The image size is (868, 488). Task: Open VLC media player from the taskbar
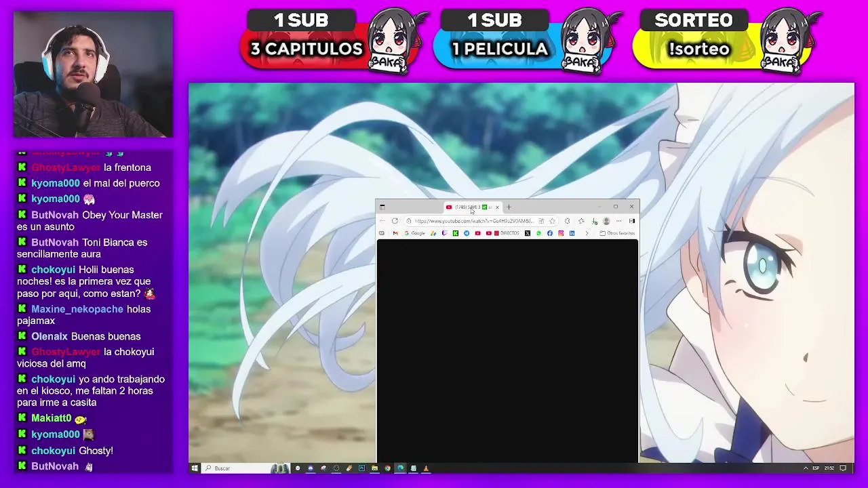click(426, 468)
